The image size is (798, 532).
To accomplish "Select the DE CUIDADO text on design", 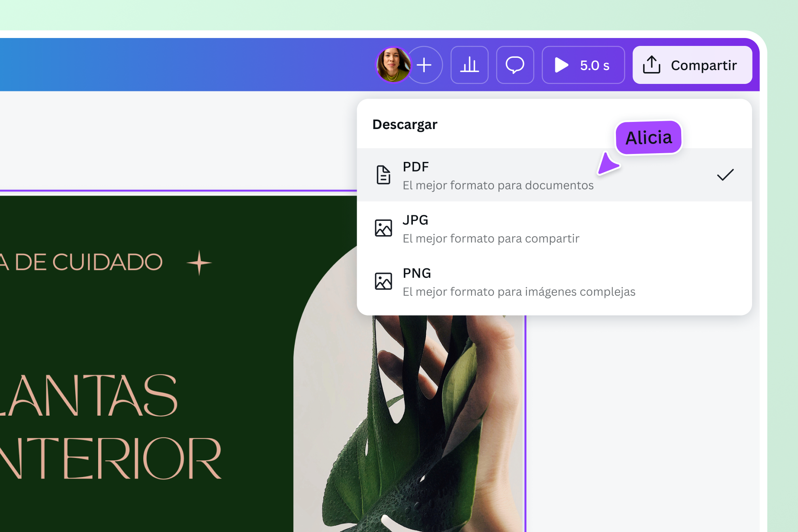I will click(x=89, y=262).
